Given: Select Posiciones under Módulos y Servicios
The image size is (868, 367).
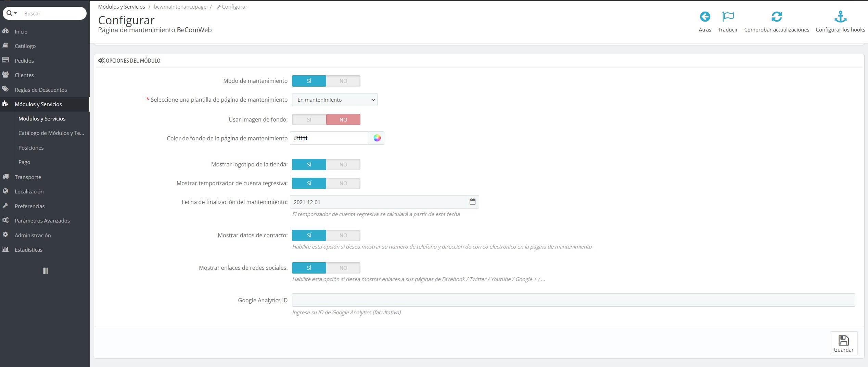Looking at the screenshot, I should point(31,148).
